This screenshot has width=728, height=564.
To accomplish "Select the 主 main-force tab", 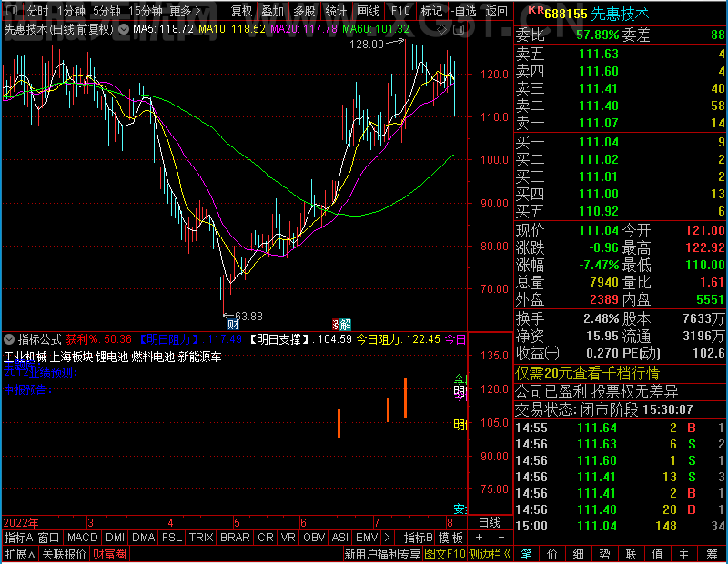I will pos(684,554).
